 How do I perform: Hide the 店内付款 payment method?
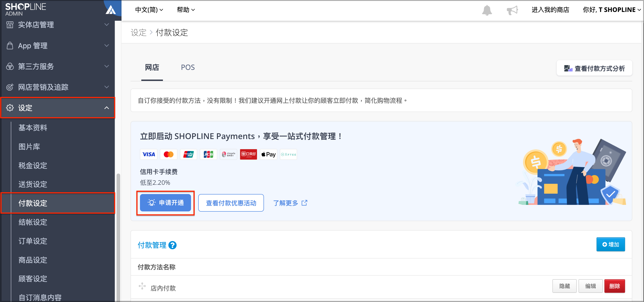point(564,286)
